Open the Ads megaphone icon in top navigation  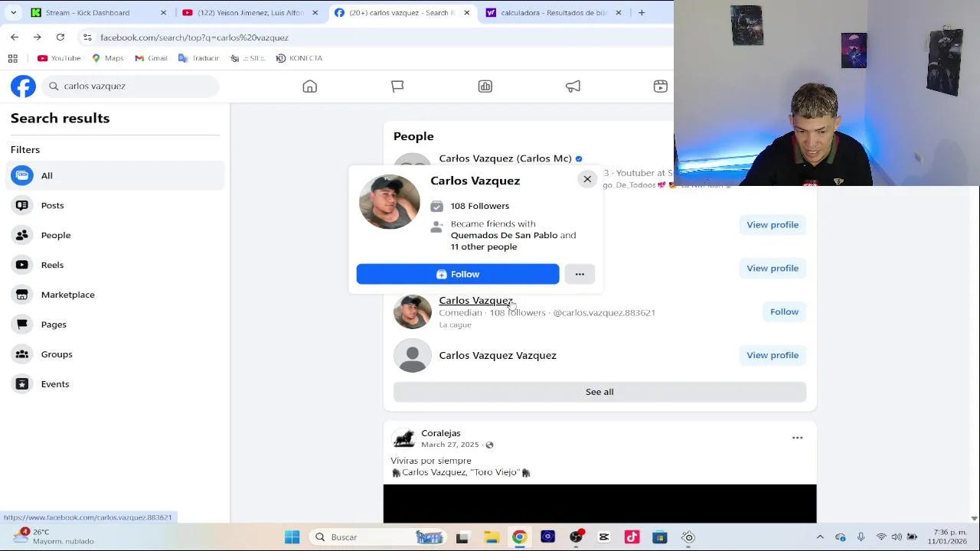point(573,86)
